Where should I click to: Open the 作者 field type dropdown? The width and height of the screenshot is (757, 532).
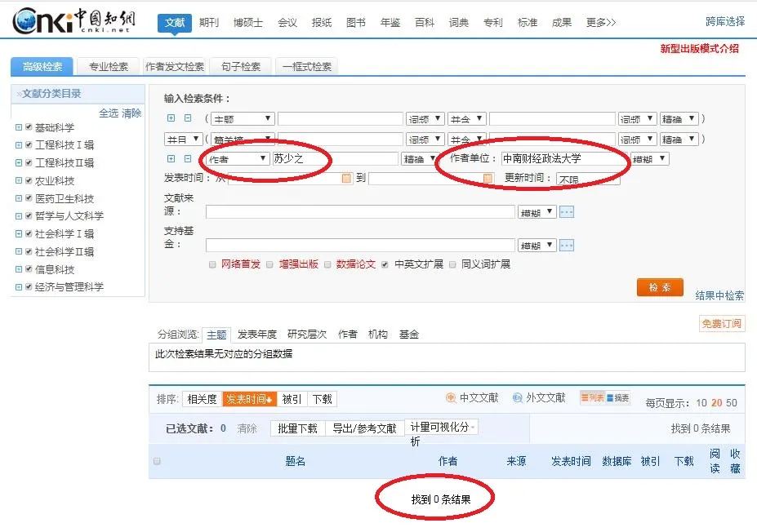pyautogui.click(x=238, y=159)
